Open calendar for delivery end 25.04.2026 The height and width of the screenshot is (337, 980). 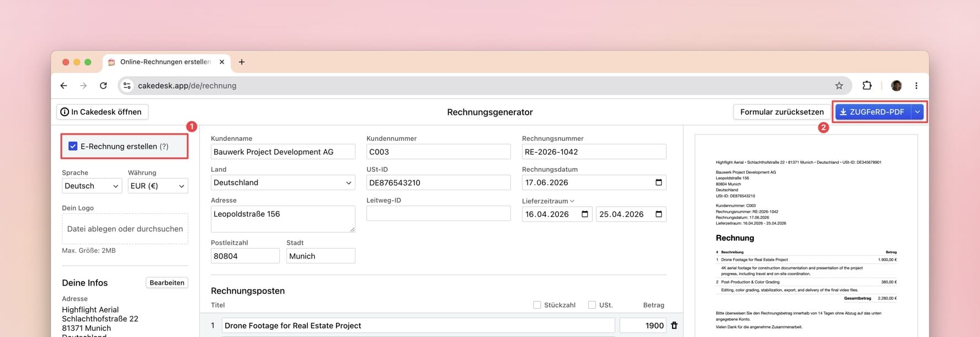pyautogui.click(x=658, y=214)
